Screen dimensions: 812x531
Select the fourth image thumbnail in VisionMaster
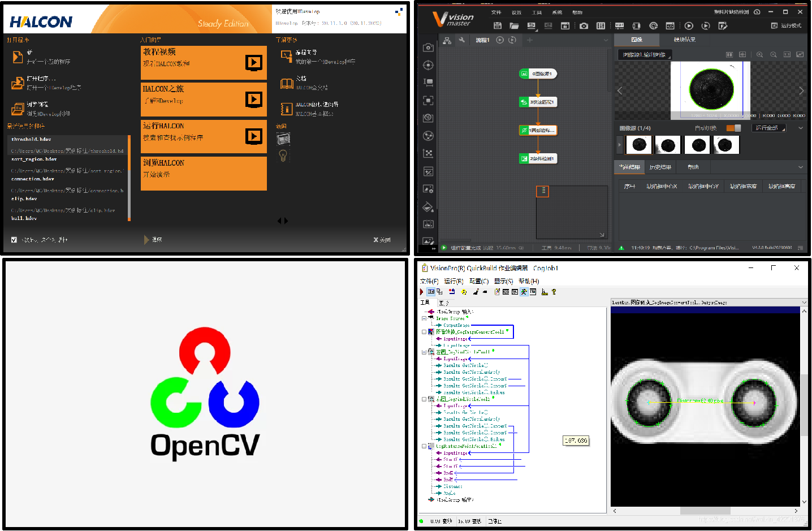(726, 145)
